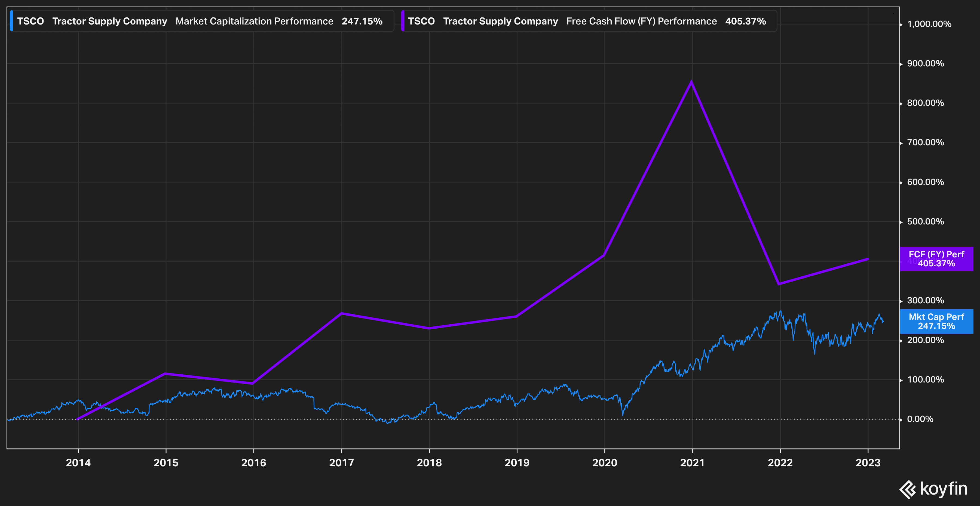
Task: Click the 800.00% y-axis label
Action: (925, 103)
